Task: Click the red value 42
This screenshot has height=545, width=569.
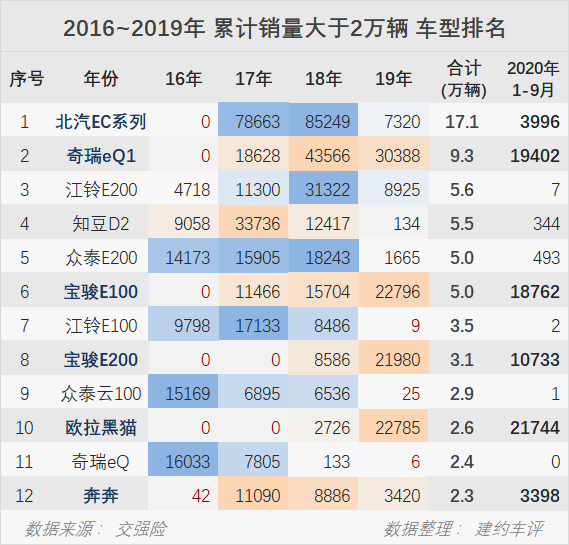Action: point(201,496)
